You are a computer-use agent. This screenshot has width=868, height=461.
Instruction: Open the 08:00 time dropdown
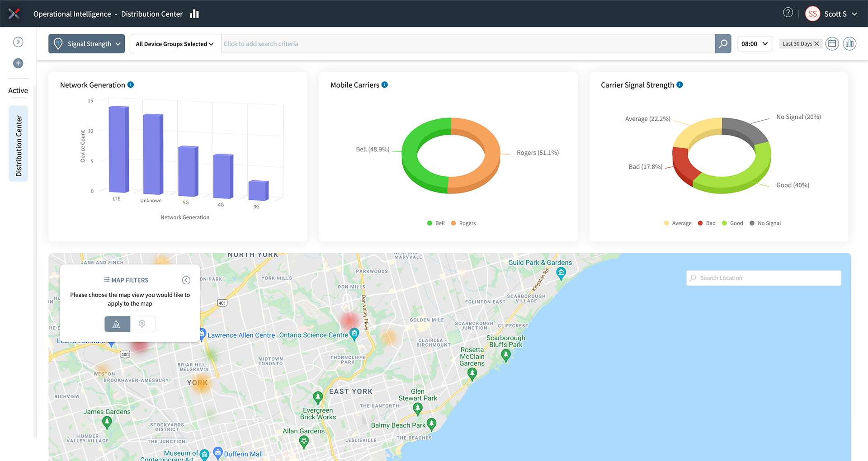coord(755,44)
